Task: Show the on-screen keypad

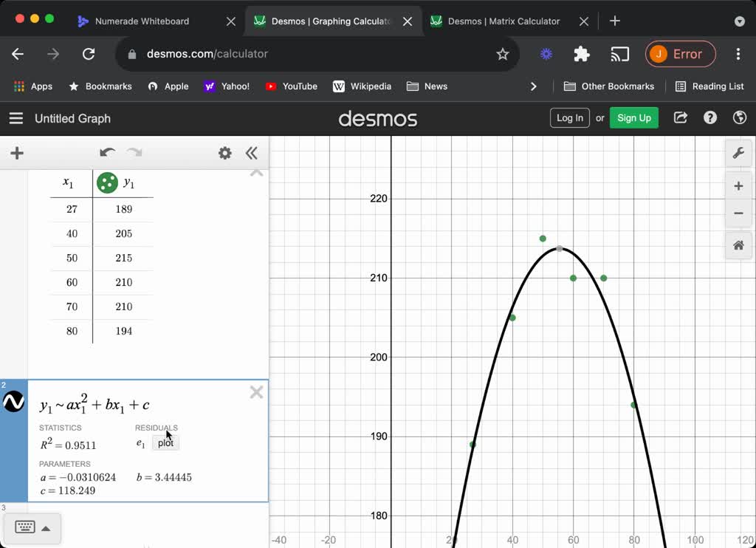Action: (x=24, y=527)
